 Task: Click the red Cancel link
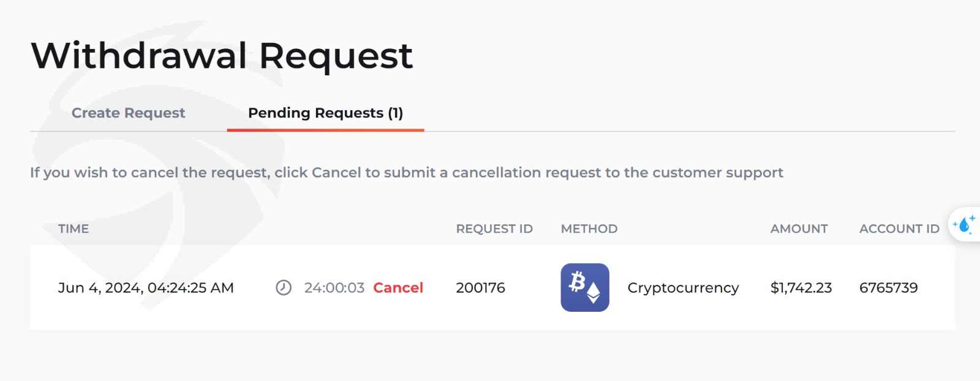398,287
